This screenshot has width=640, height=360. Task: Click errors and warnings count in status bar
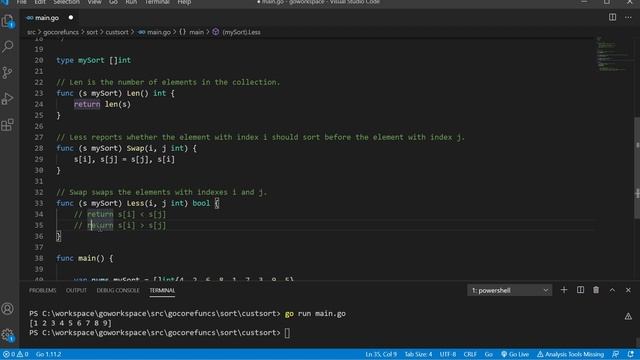(x=16, y=354)
